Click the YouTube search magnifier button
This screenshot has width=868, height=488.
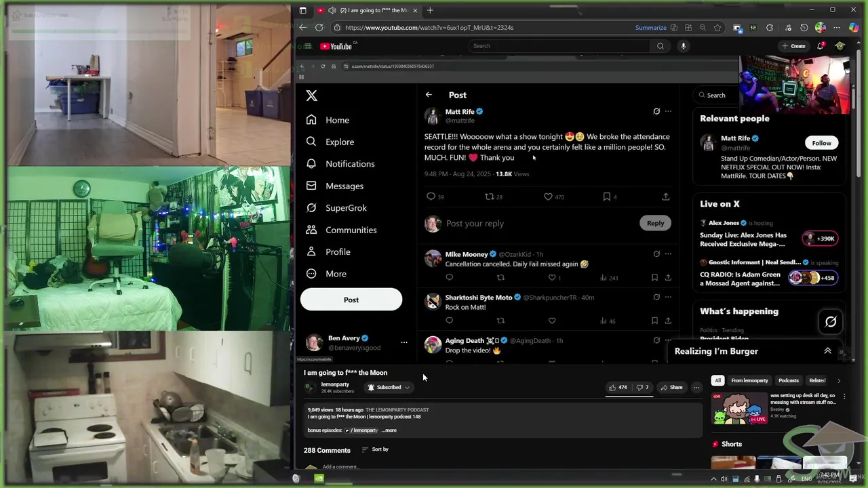(660, 46)
